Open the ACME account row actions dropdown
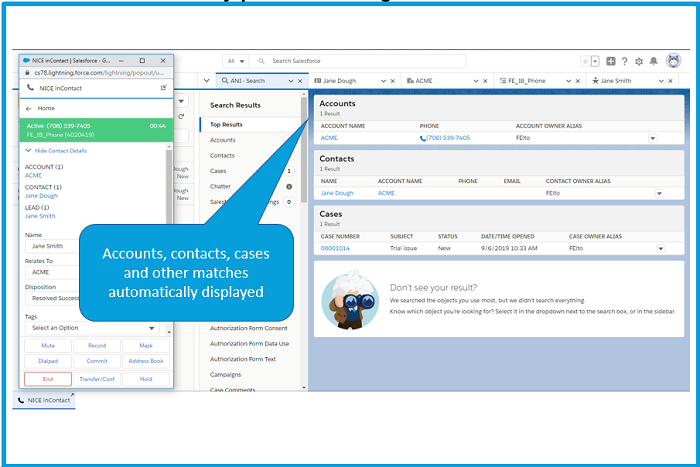The image size is (700, 467). (x=652, y=138)
